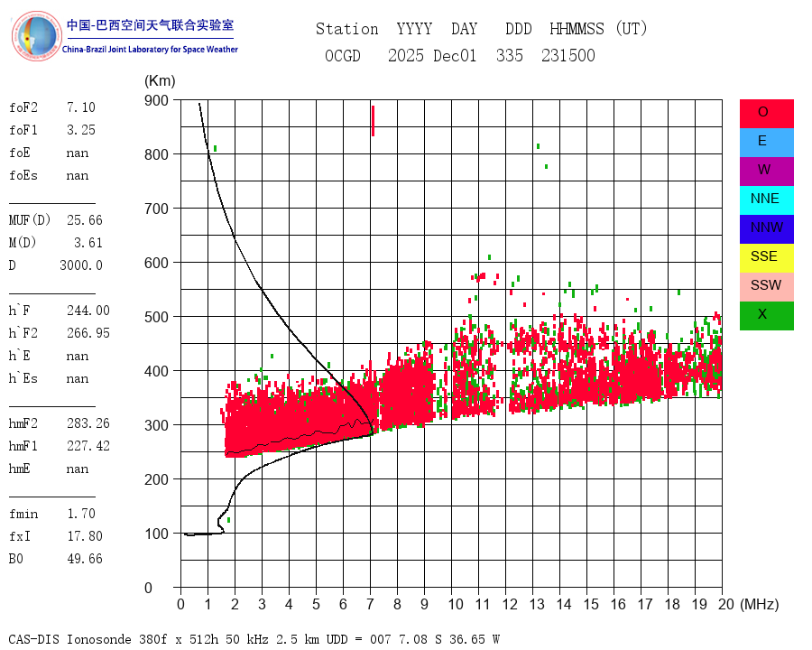Click the 20 tick on frequency axis
The height and width of the screenshot is (650, 812).
pos(726,604)
